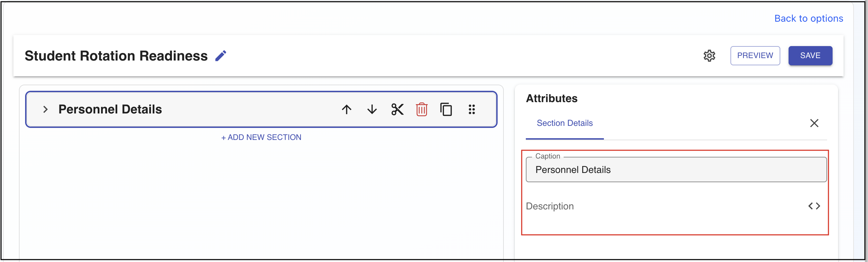This screenshot has width=868, height=262.
Task: Focus the Caption input field
Action: pyautogui.click(x=676, y=170)
